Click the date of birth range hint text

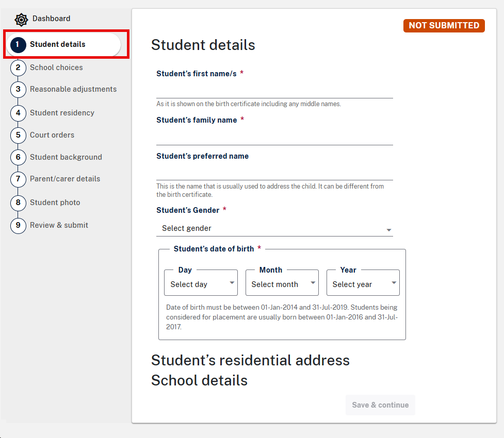point(282,317)
